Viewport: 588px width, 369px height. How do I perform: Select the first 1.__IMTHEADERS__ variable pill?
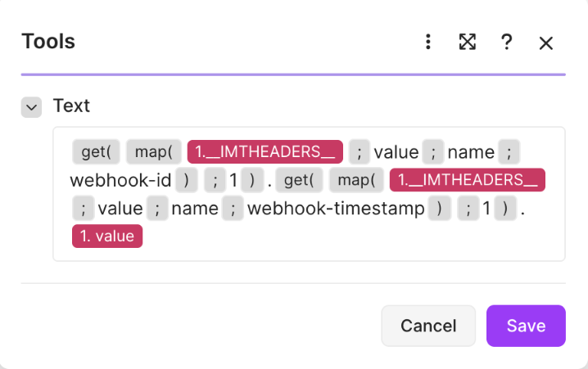pyautogui.click(x=265, y=152)
